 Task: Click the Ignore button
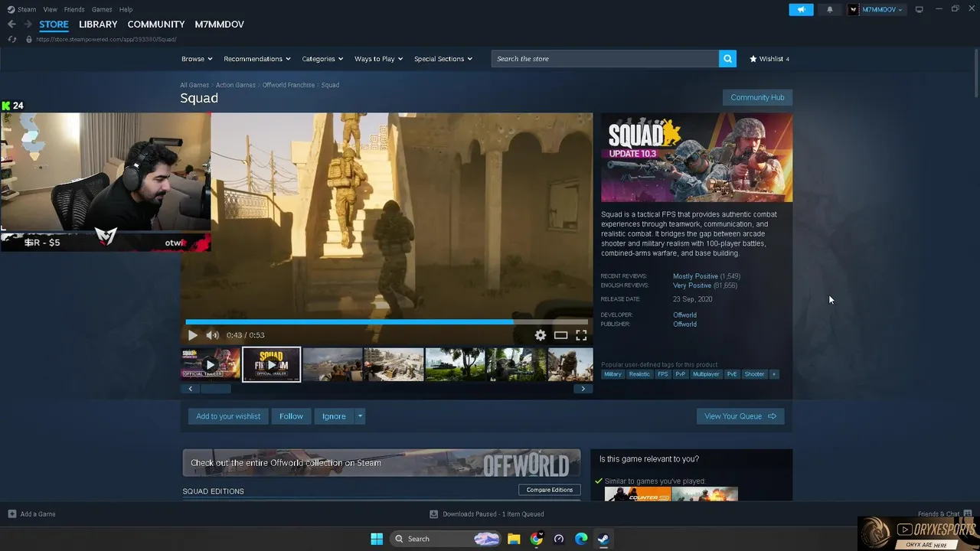(334, 416)
